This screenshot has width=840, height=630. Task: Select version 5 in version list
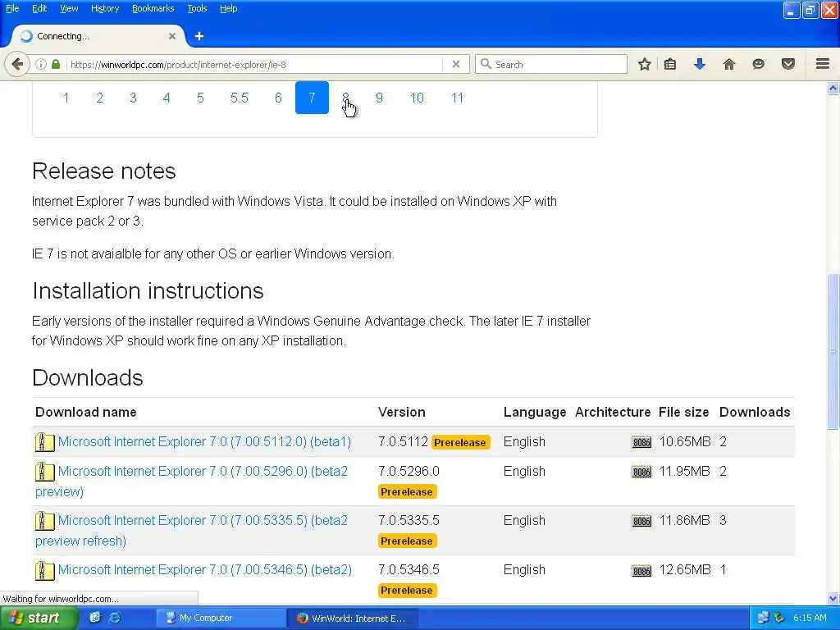tap(200, 98)
